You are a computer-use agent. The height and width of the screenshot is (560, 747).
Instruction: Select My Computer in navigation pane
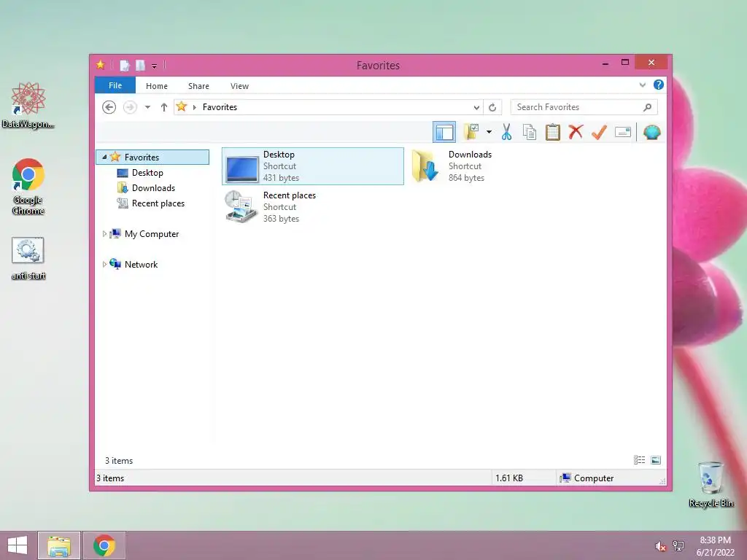(x=152, y=234)
